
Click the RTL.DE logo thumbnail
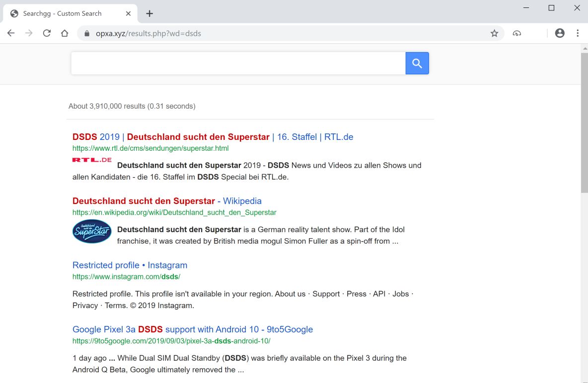pyautogui.click(x=91, y=160)
